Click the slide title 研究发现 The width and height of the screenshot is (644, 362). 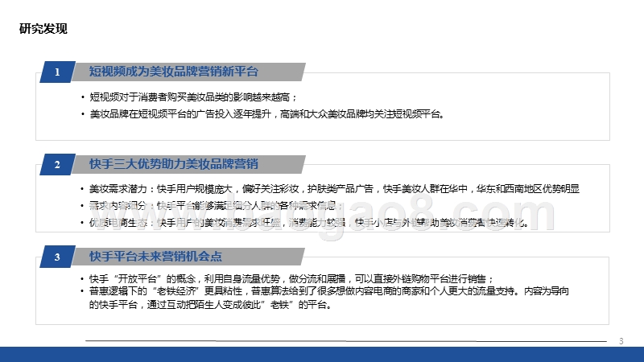coord(43,29)
